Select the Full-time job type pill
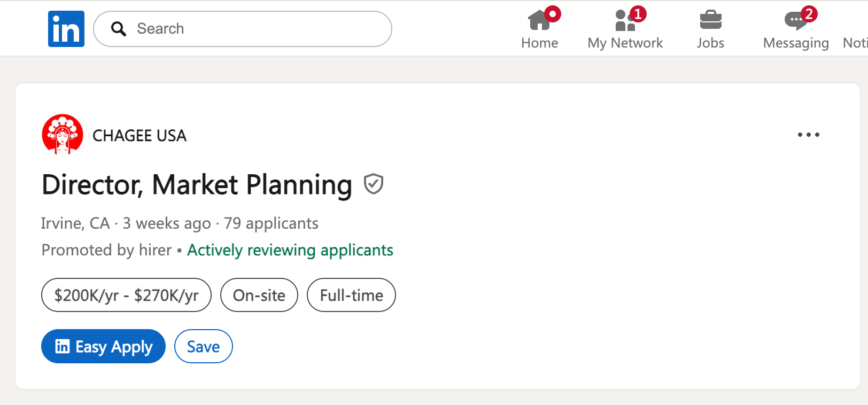 351,295
